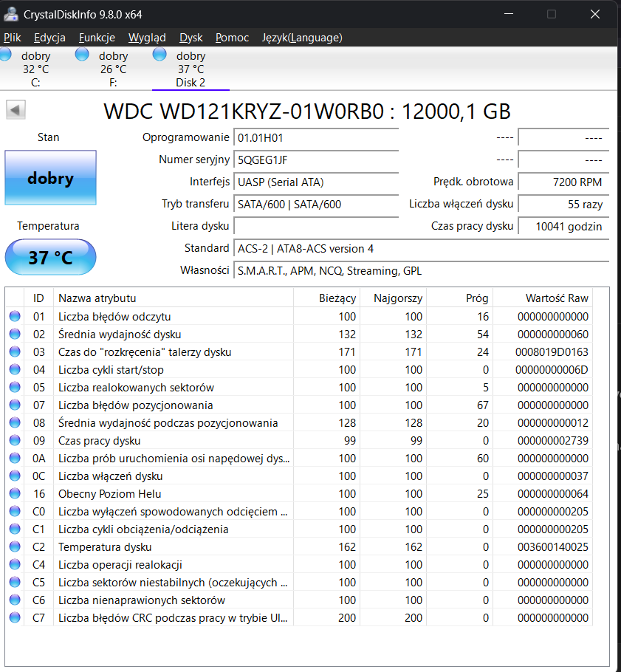
Task: Click the interface field UASP (Serial ATA)
Action: click(x=316, y=182)
